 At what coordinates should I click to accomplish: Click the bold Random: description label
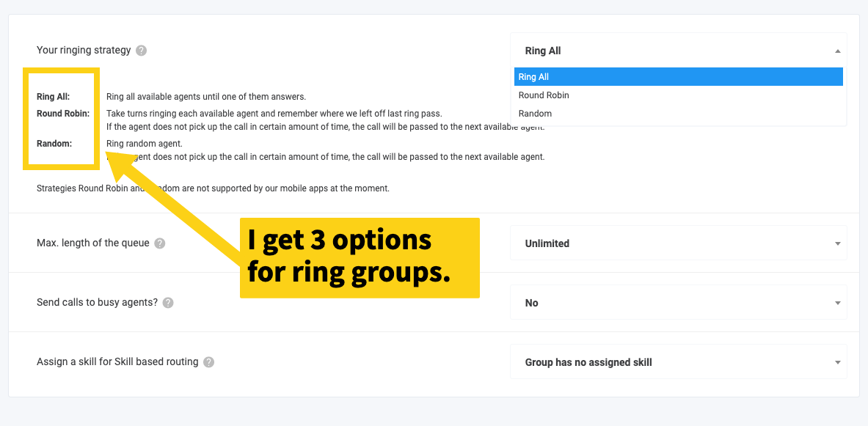pos(55,143)
